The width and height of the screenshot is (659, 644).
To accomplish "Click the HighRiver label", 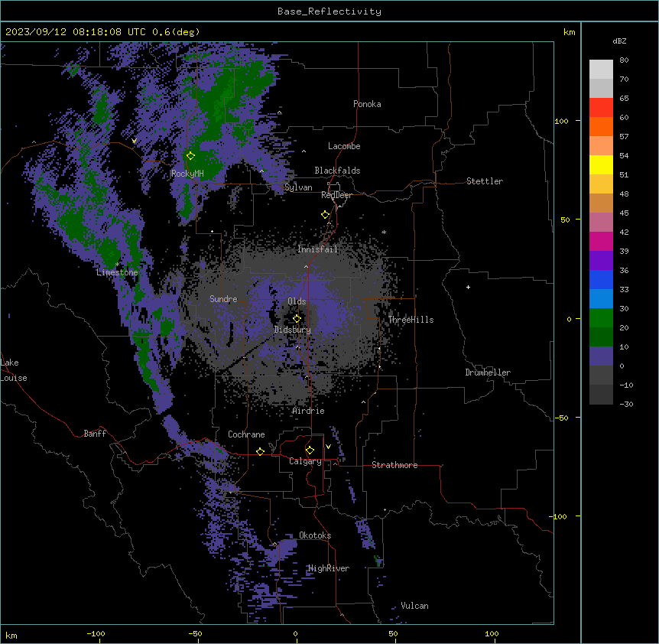I will click(329, 568).
